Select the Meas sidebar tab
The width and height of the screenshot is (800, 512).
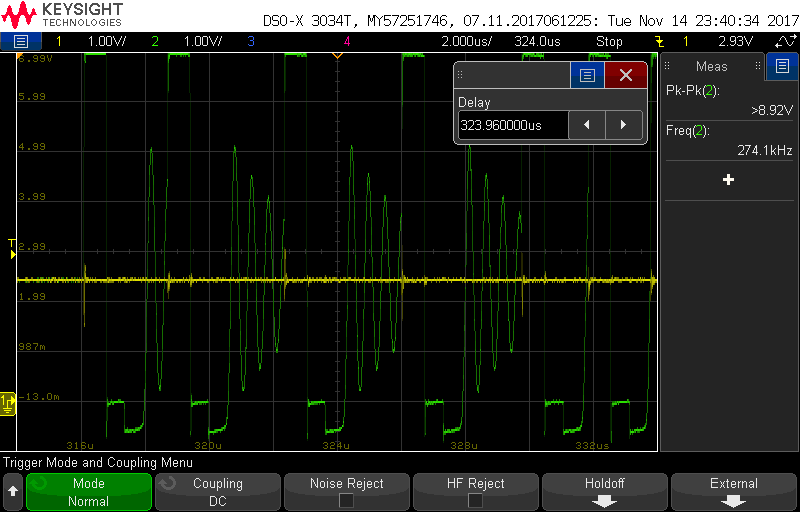[712, 66]
